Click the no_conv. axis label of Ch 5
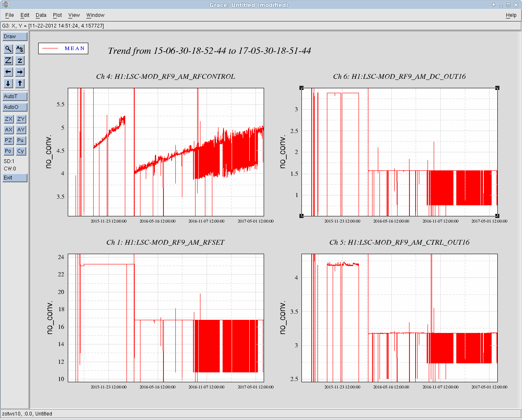 tap(283, 317)
